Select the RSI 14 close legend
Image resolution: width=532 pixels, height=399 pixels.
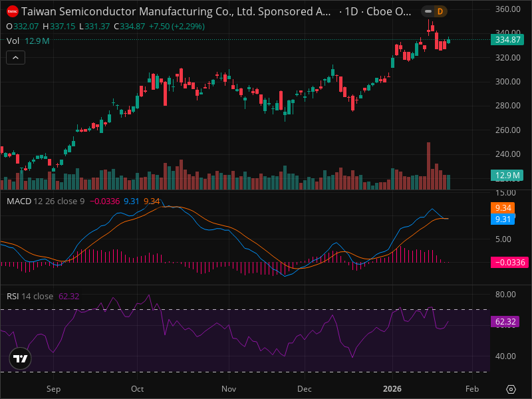(x=30, y=296)
